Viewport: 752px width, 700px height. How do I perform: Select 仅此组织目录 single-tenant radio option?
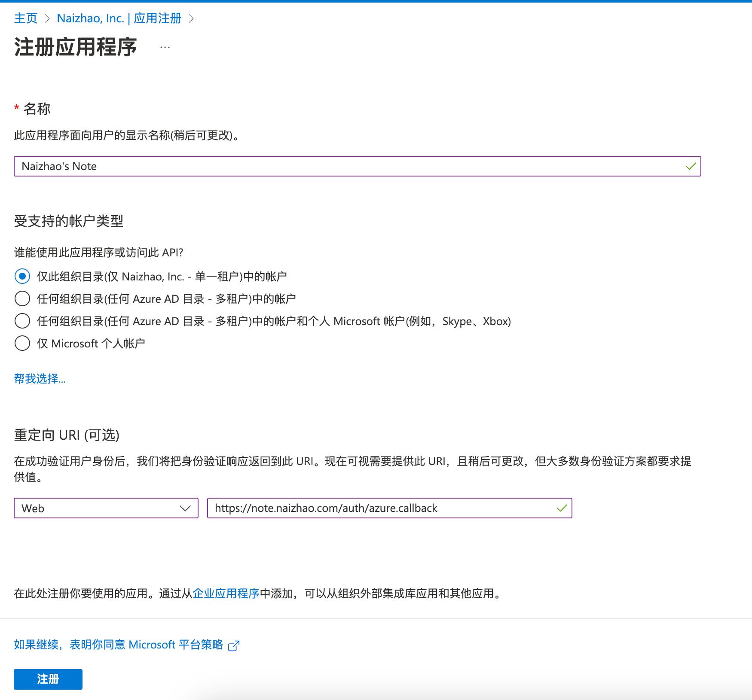pos(22,276)
